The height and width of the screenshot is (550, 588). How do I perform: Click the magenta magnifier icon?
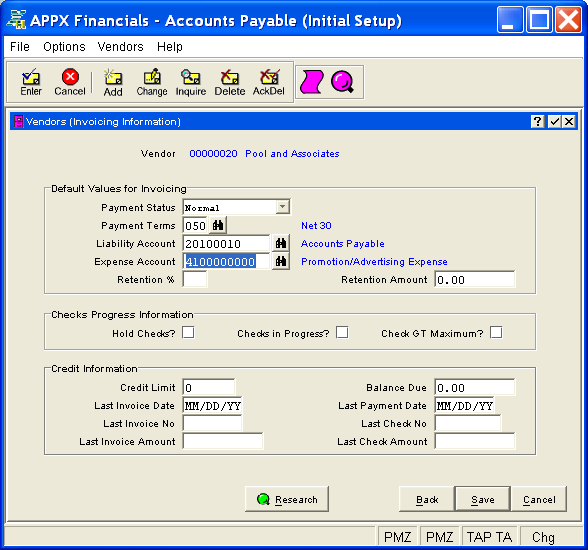342,82
